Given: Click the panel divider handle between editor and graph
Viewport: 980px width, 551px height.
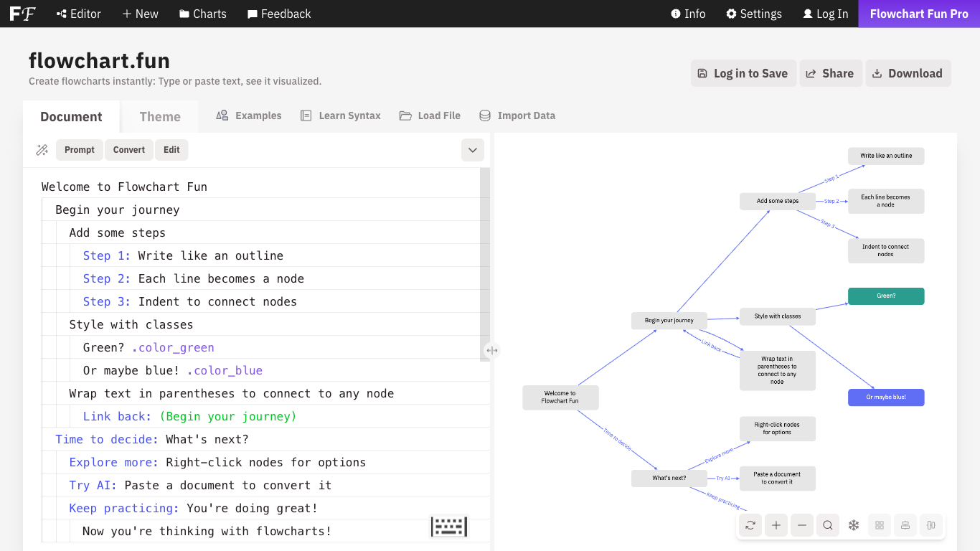Looking at the screenshot, I should (x=491, y=351).
